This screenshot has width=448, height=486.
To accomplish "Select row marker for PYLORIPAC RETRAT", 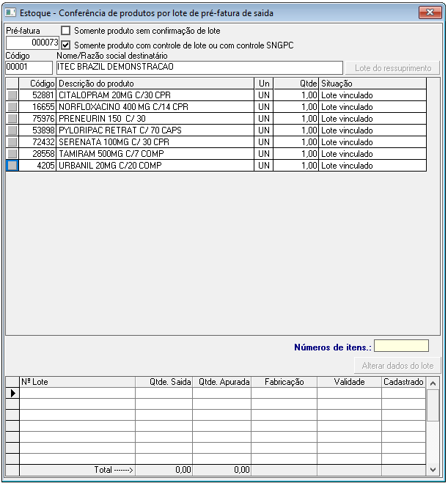I will coord(12,130).
